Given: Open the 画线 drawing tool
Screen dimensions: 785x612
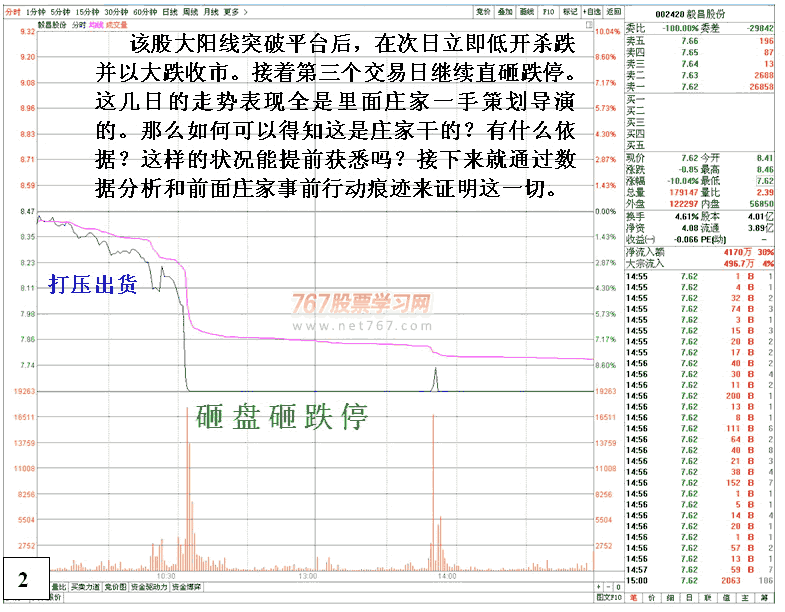Looking at the screenshot, I should coord(527,12).
